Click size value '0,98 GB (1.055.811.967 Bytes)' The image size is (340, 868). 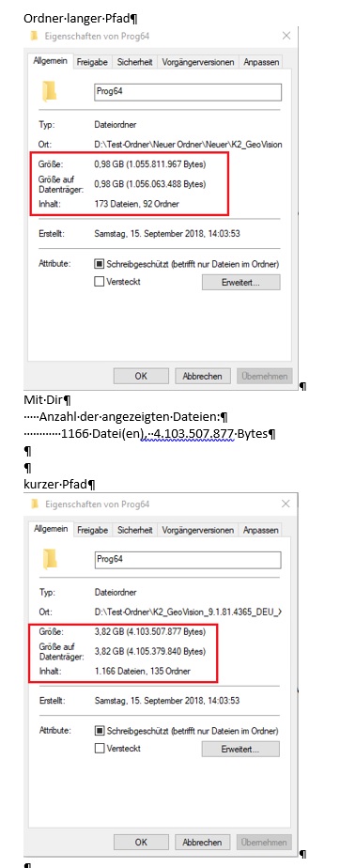point(150,164)
